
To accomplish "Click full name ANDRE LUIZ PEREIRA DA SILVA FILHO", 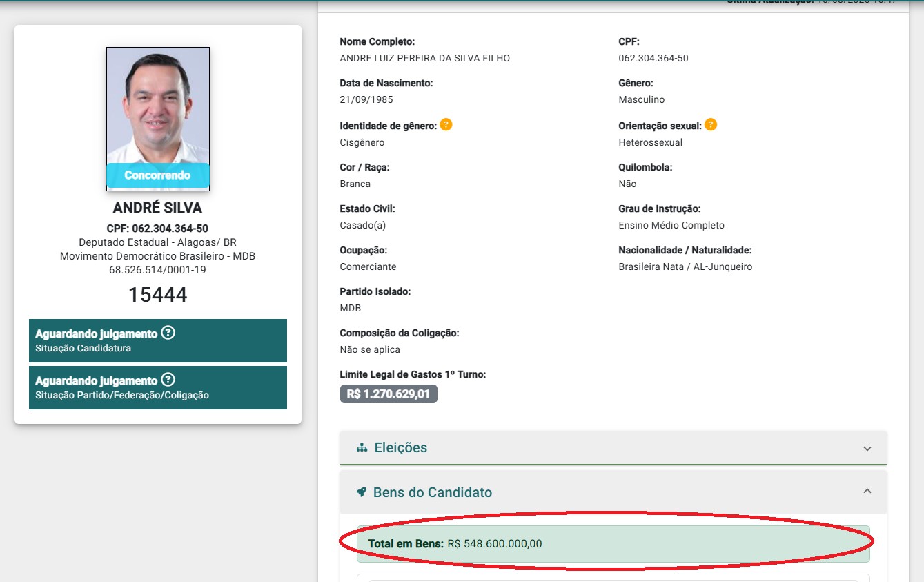I will click(425, 59).
